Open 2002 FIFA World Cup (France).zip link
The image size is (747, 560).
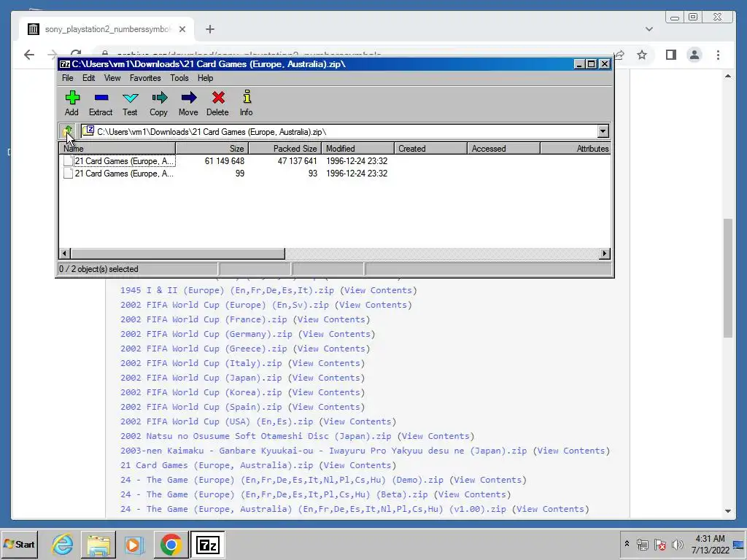pyautogui.click(x=204, y=319)
